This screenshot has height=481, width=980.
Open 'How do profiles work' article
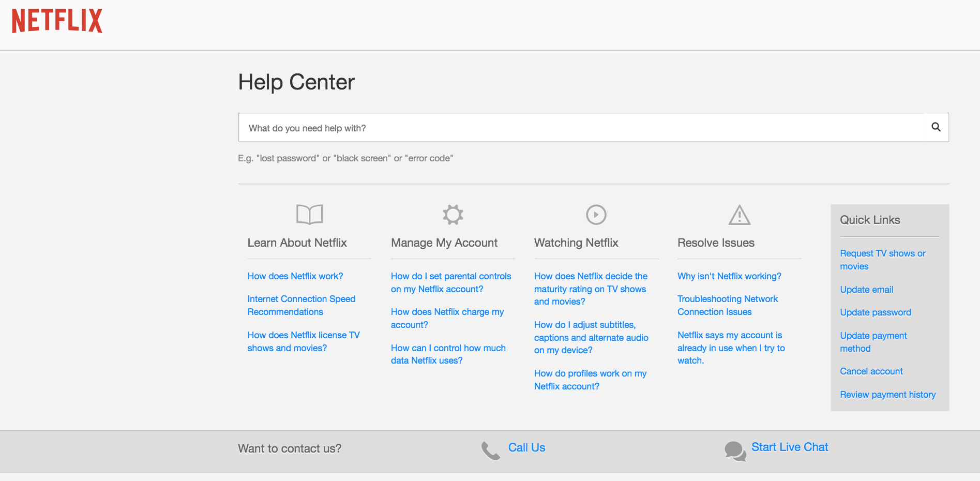(591, 380)
